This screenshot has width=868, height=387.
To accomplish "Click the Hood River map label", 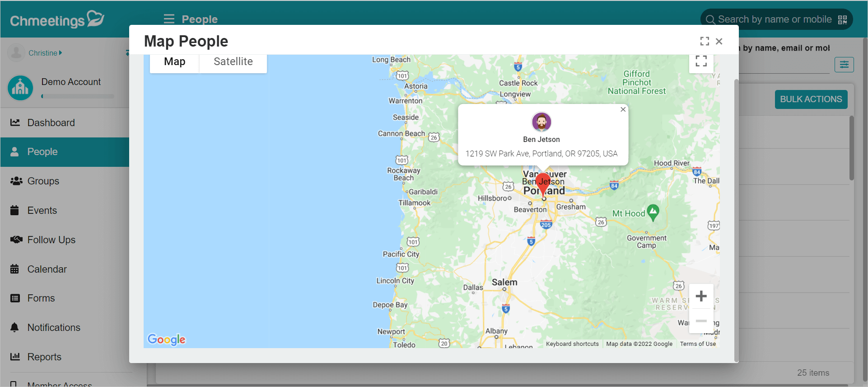I will point(672,163).
